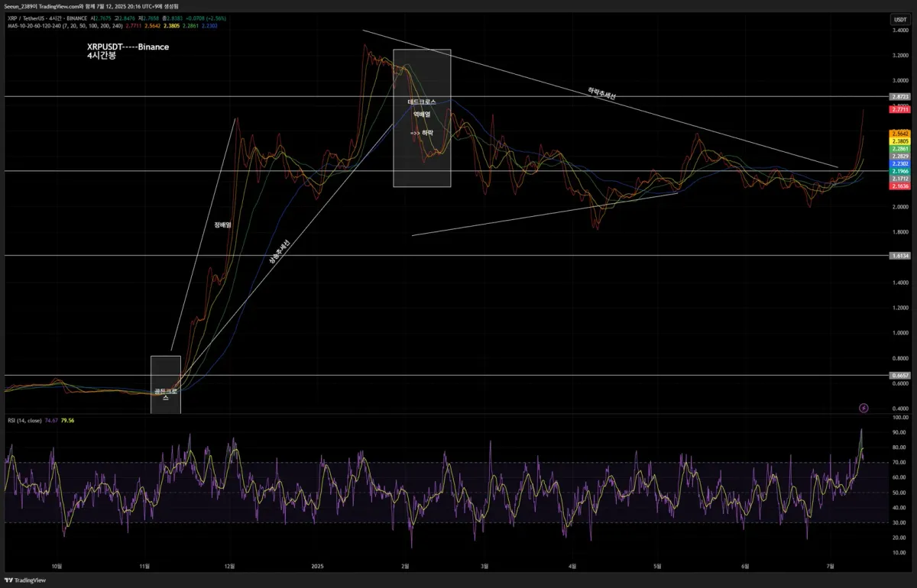
Task: Click the RSI 100.00 axis value
Action: point(899,418)
